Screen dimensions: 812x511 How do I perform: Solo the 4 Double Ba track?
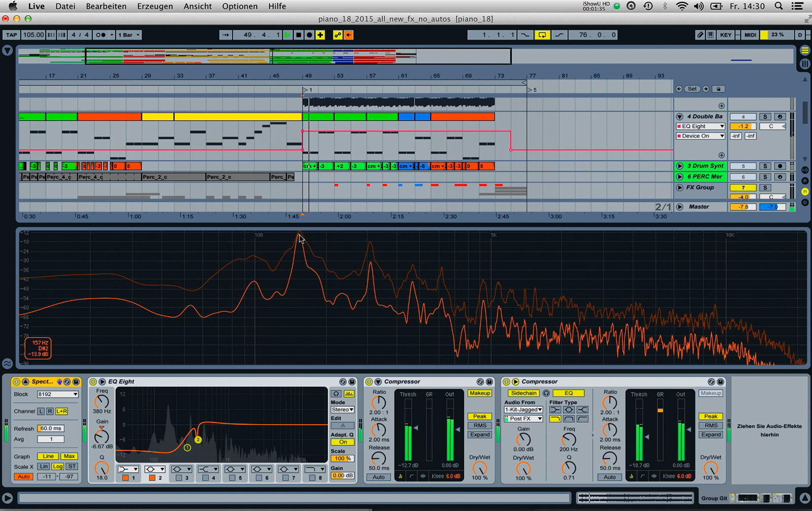coord(765,117)
